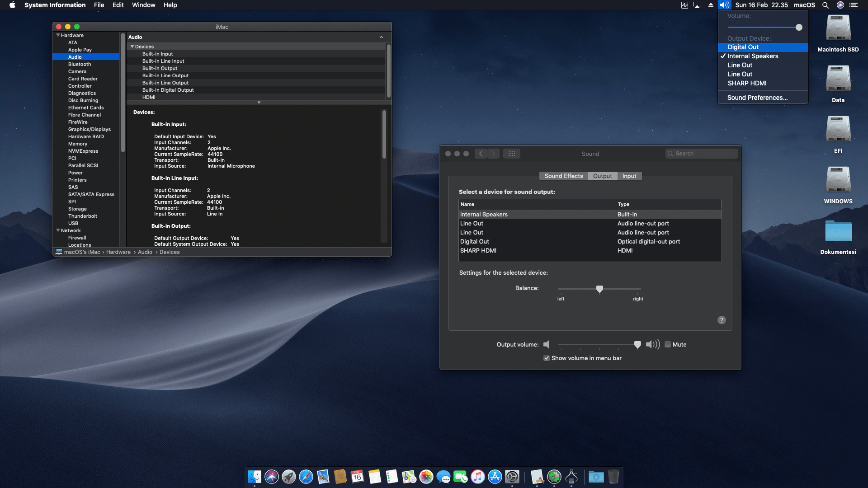
Task: Open the Window menu
Action: pyautogui.click(x=143, y=5)
